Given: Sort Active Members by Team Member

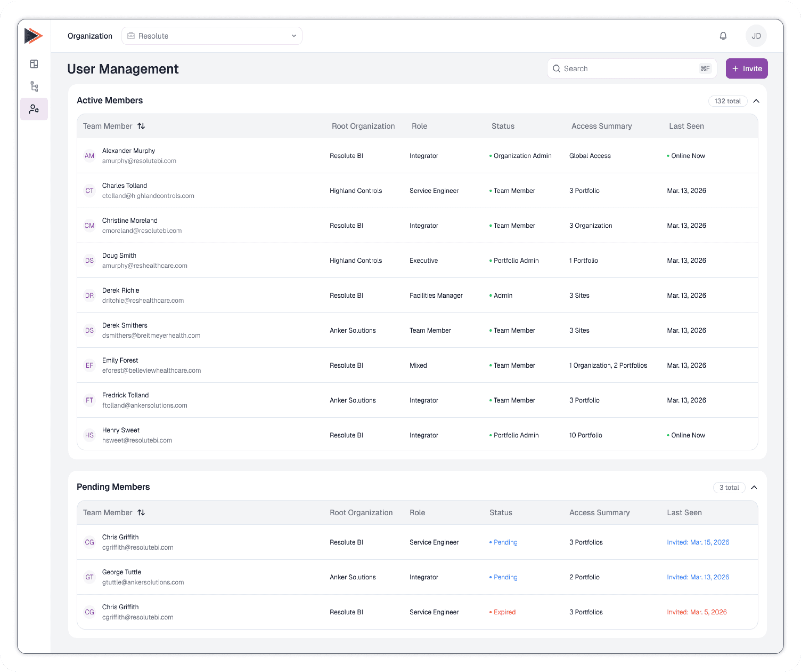Looking at the screenshot, I should [x=141, y=126].
